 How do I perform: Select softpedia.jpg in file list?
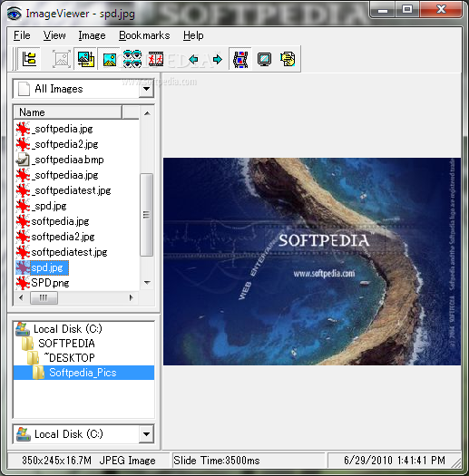[x=60, y=221]
